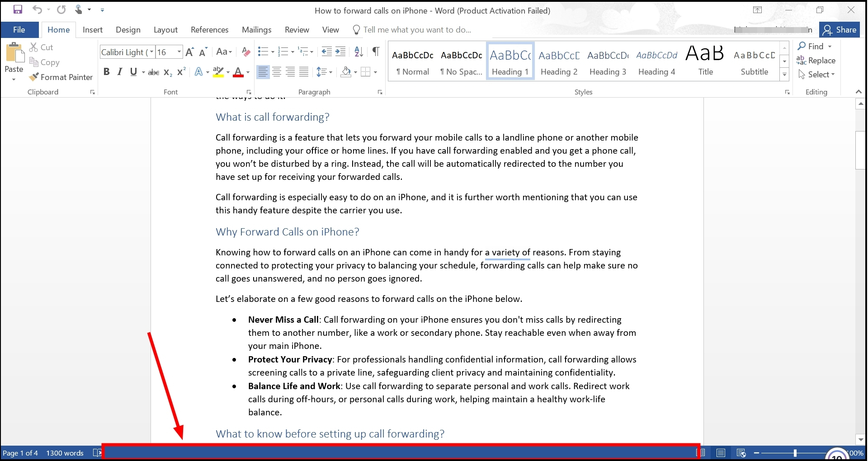The image size is (868, 461).
Task: Click the Share button
Action: tap(840, 30)
